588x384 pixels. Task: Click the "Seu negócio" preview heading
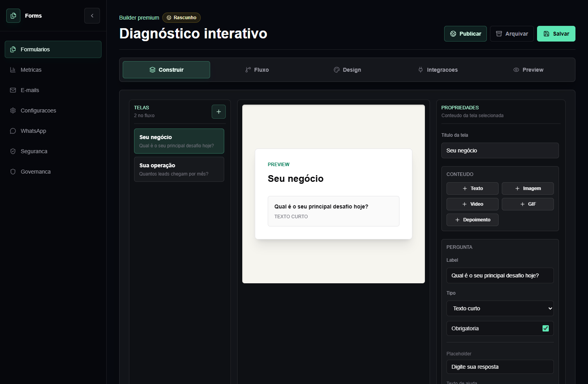(x=296, y=179)
